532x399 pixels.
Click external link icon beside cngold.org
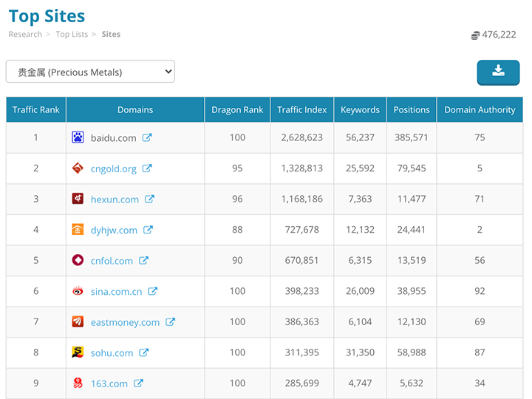pos(147,168)
